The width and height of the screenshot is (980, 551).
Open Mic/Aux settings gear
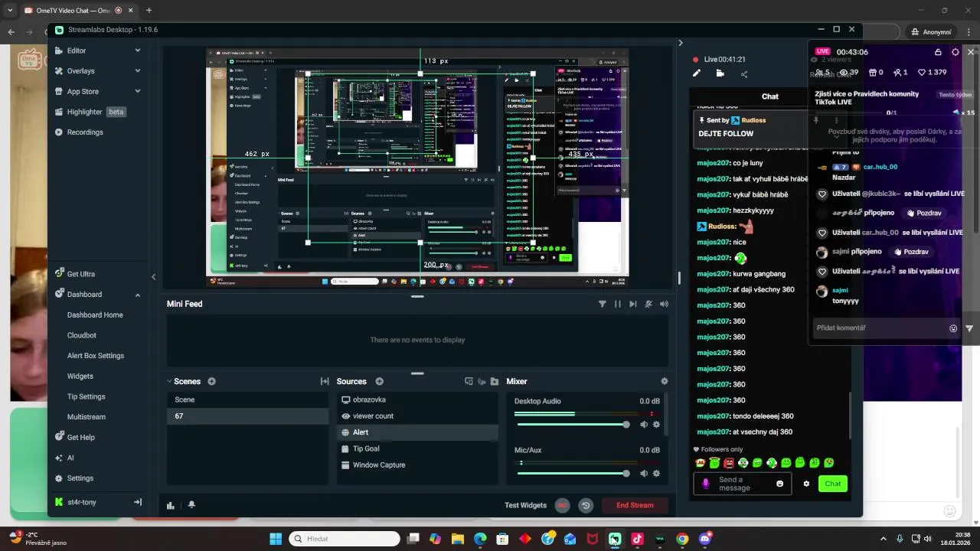coord(656,474)
